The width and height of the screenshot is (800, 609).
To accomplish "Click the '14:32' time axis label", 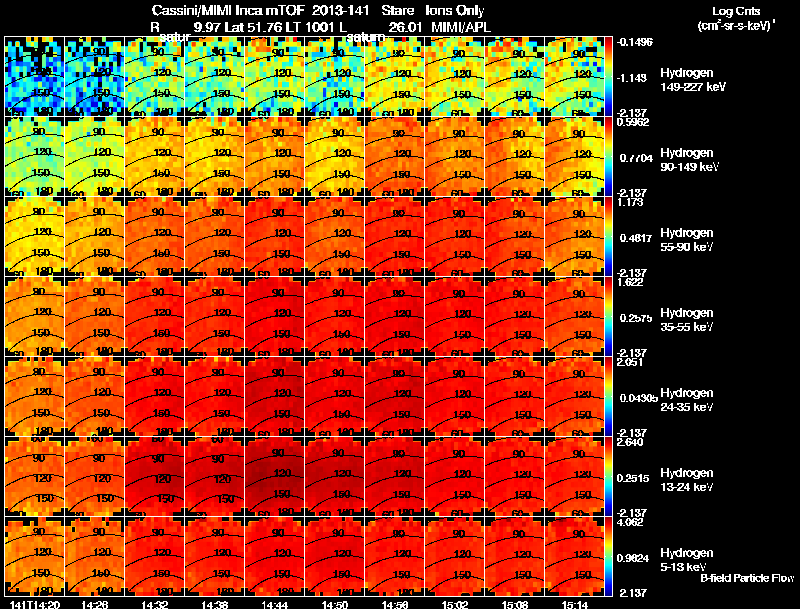I will click(x=154, y=604).
